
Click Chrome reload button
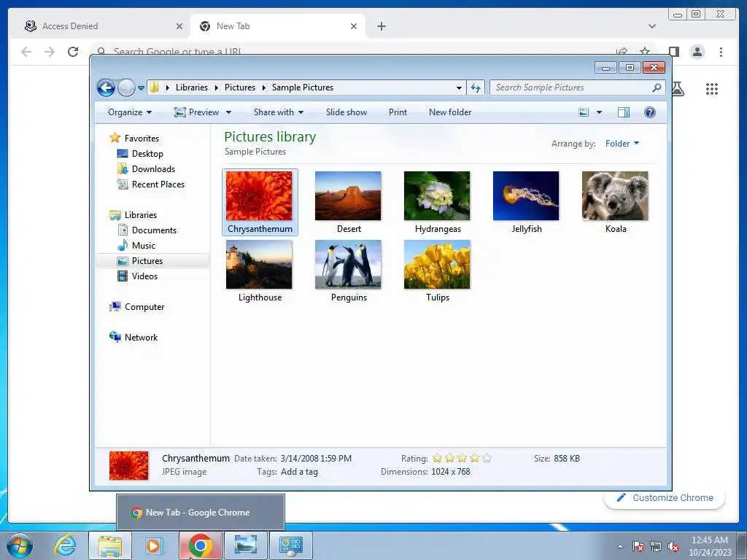coord(73,52)
